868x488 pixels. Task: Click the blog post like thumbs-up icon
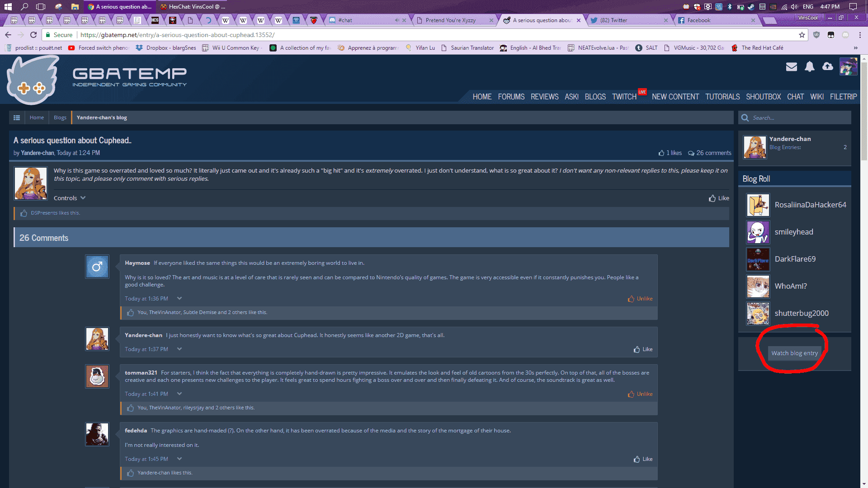click(661, 153)
